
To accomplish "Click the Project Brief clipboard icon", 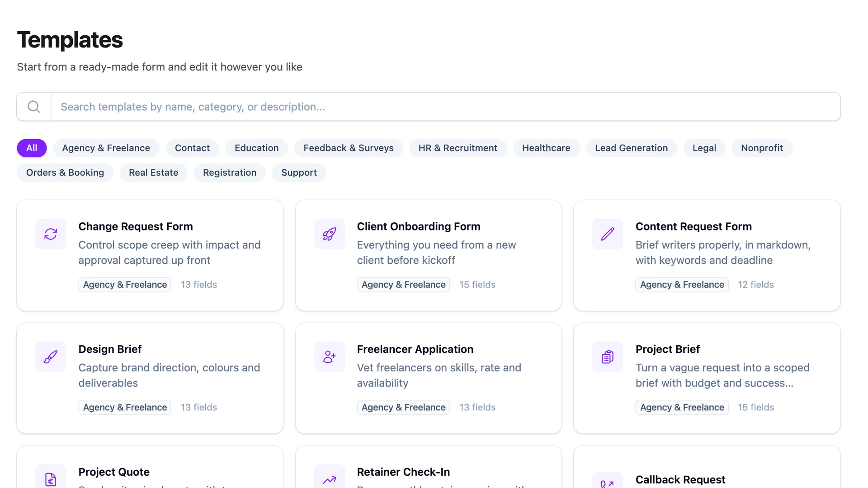I will pos(608,357).
